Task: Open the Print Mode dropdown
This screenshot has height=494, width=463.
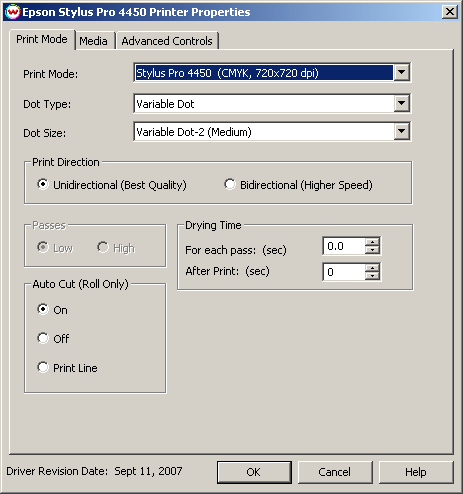Action: click(x=402, y=72)
